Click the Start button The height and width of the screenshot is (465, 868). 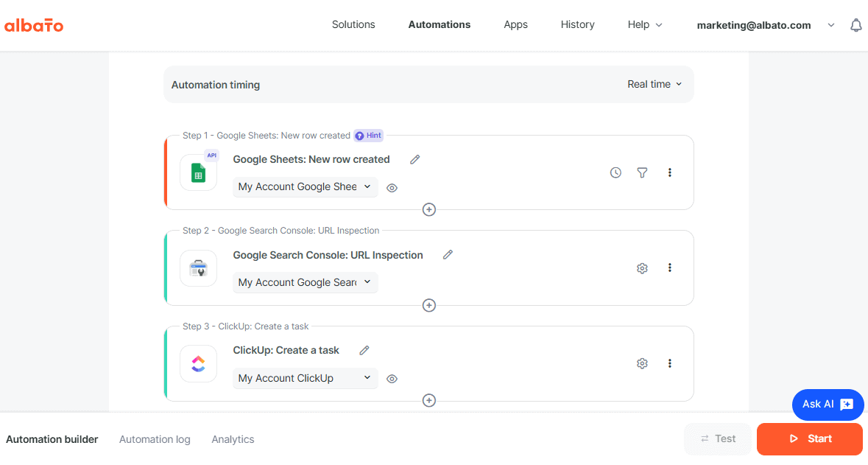810,439
